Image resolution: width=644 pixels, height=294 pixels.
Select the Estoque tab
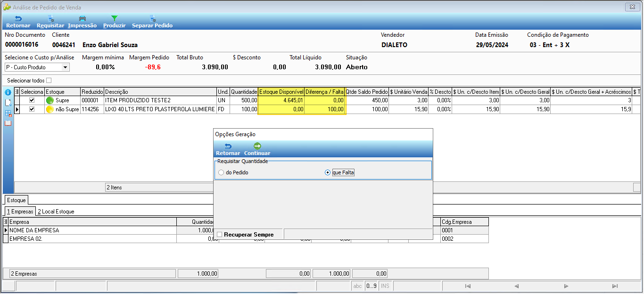click(17, 200)
